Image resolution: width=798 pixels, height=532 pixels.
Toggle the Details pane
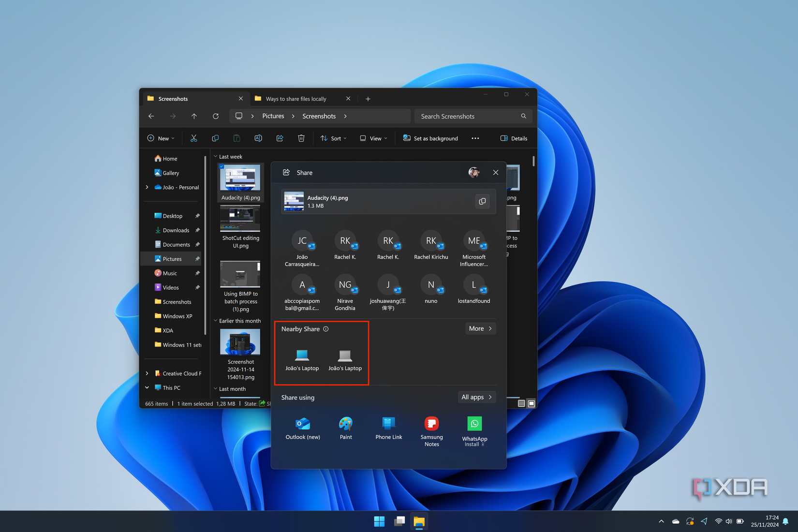click(513, 138)
